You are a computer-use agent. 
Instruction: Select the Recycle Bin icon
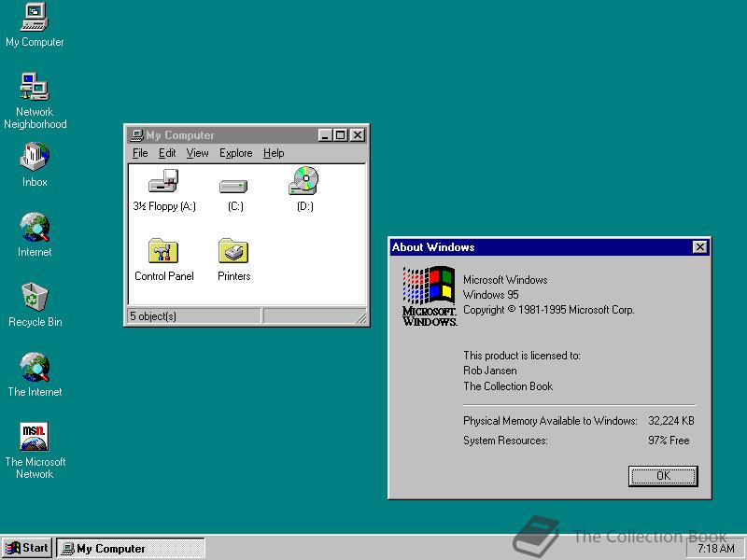(35, 305)
